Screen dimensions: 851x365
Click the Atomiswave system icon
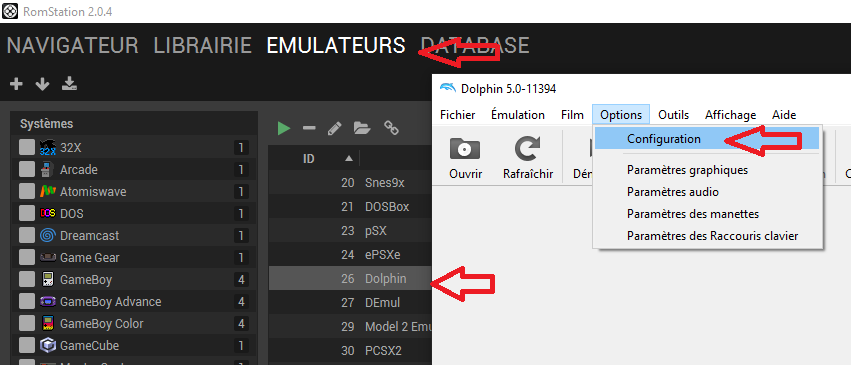pyautogui.click(x=48, y=191)
